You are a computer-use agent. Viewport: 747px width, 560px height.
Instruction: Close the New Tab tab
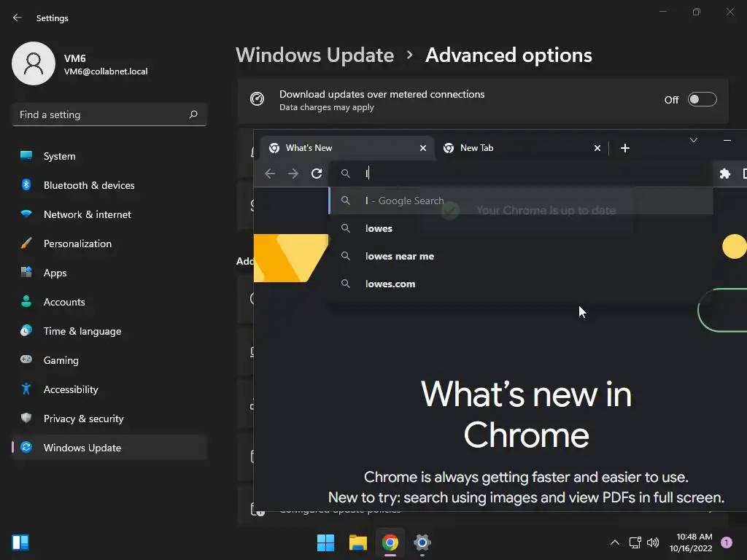(597, 148)
